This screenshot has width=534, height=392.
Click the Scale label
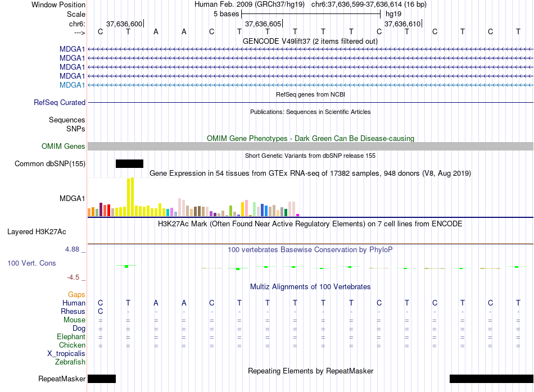click(x=76, y=14)
